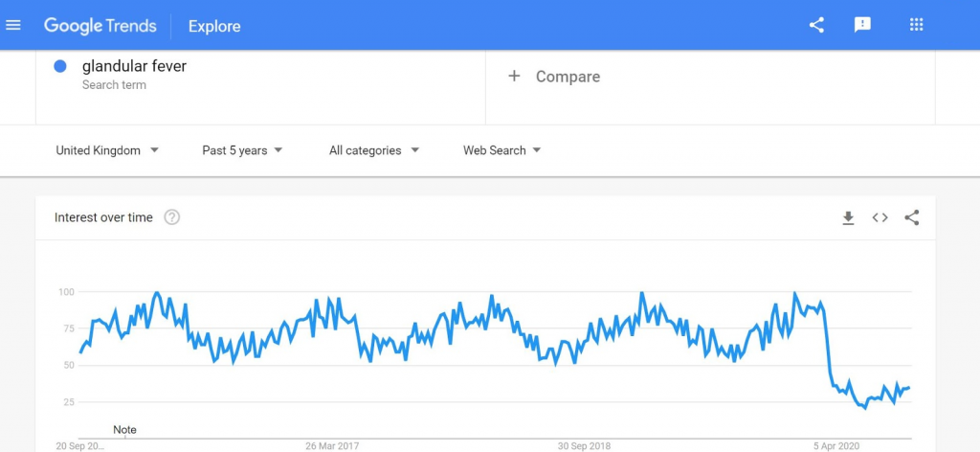Share the interest over time chart
Image resolution: width=980 pixels, height=452 pixels.
click(x=911, y=218)
